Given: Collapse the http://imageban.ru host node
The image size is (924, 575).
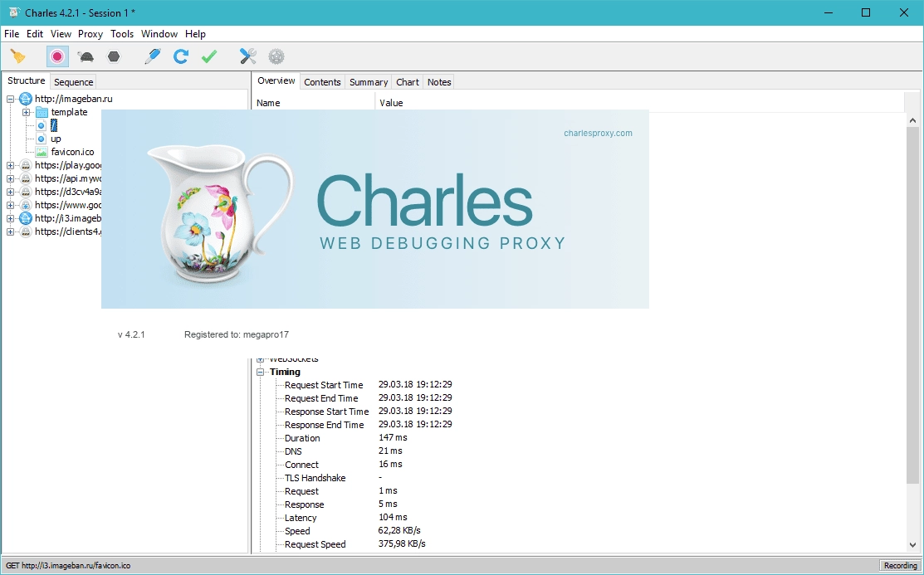Looking at the screenshot, I should click(10, 99).
